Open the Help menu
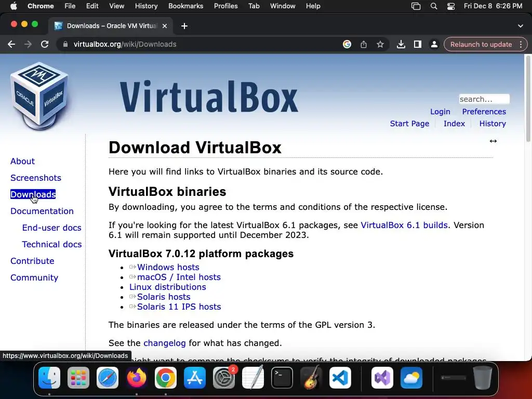Screen dimensions: 532x399 coord(313,6)
